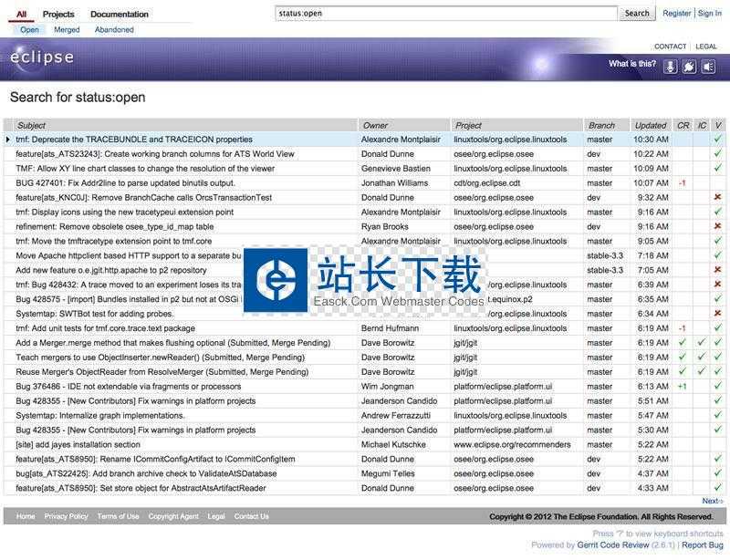
Task: Click the Eclipse logo in the banner
Action: 42,57
